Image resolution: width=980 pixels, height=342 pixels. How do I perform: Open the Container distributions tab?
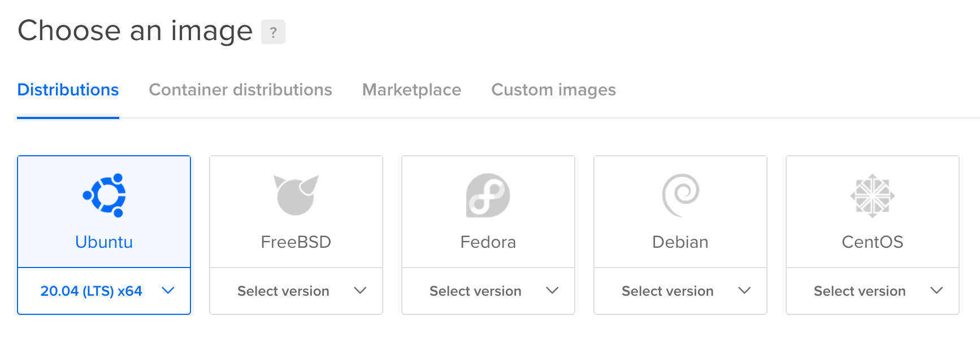click(x=240, y=90)
